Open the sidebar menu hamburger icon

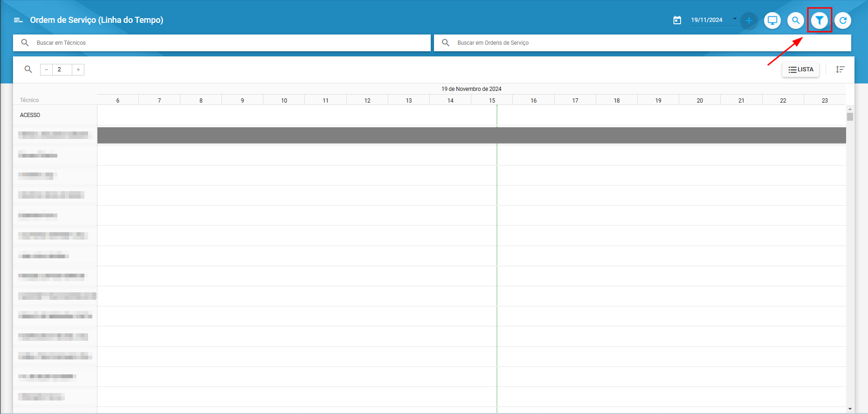tap(18, 20)
